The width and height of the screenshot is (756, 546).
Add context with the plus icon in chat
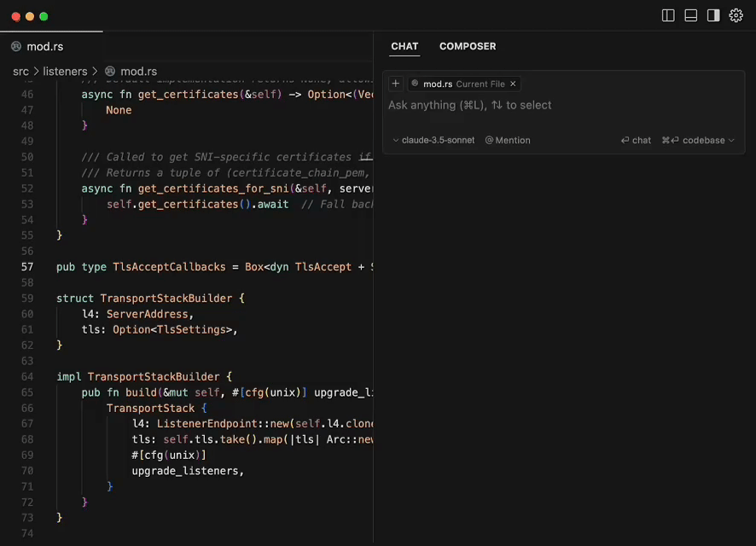395,83
